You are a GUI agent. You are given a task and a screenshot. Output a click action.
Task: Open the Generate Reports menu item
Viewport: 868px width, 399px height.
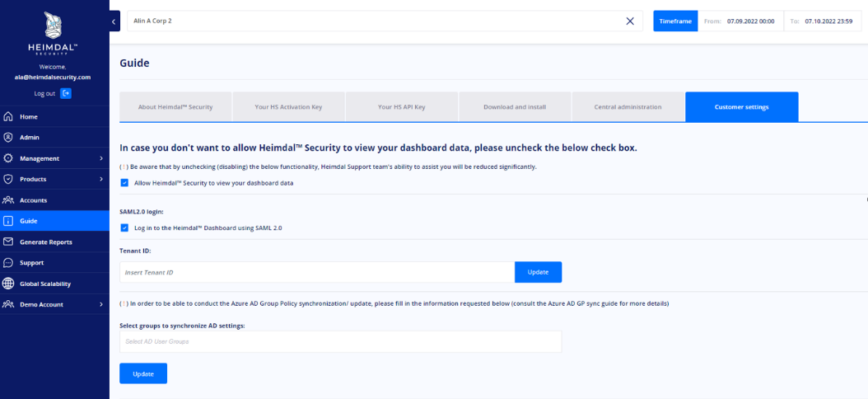tap(55, 242)
